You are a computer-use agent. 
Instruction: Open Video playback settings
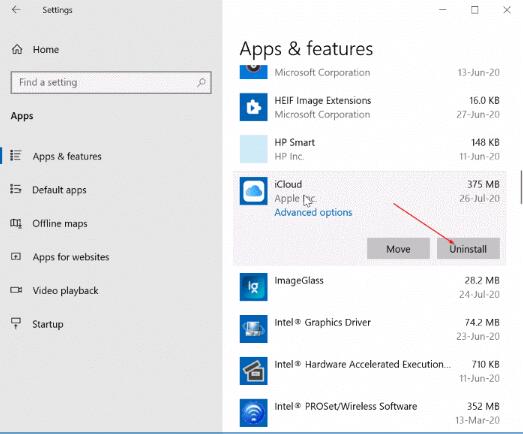coord(65,291)
